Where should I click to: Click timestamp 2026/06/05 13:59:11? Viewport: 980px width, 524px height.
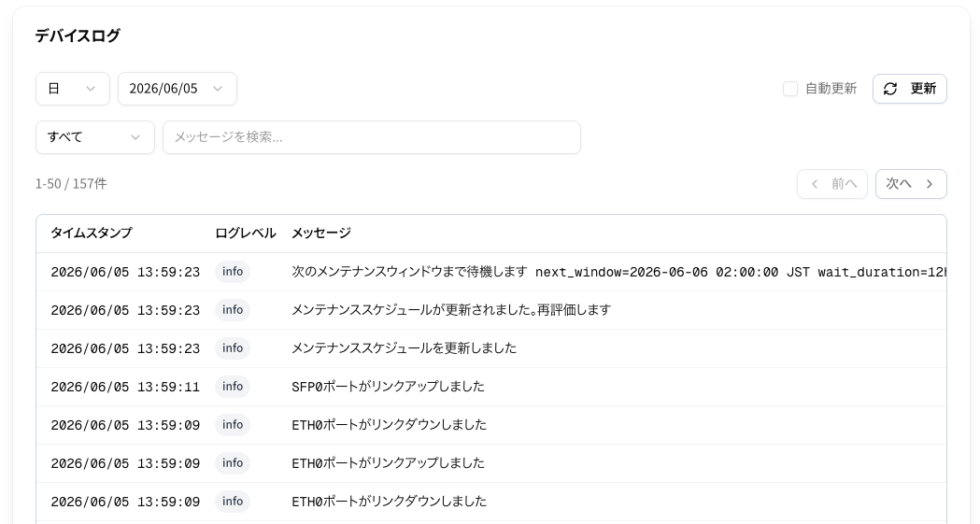(x=125, y=388)
